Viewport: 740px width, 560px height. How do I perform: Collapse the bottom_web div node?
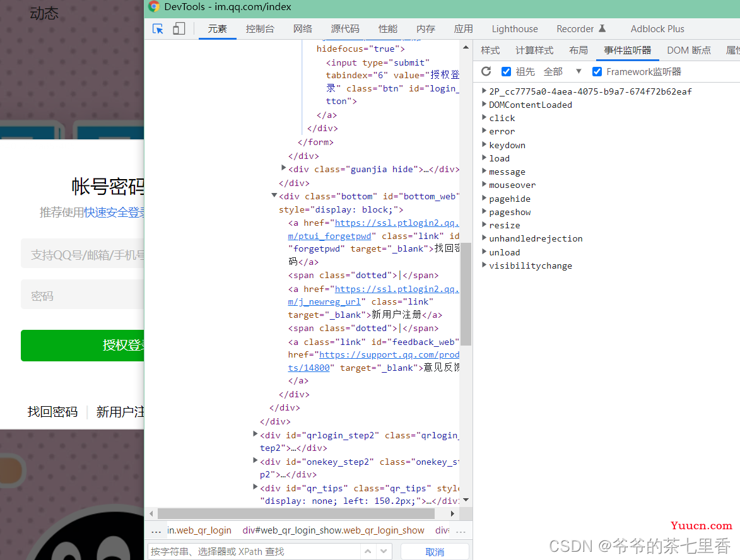point(274,195)
